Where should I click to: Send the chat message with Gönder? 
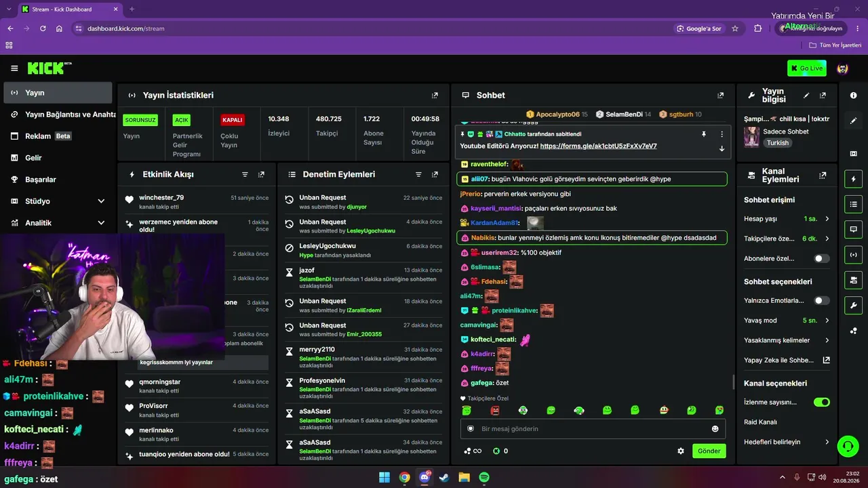click(x=709, y=451)
